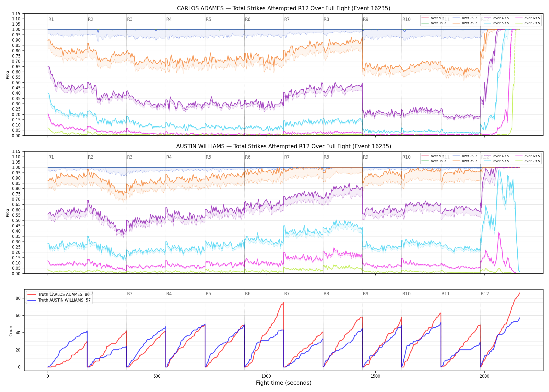Click the R6 round label in Carlos Adames chart
The height and width of the screenshot is (392, 549).
248,19
